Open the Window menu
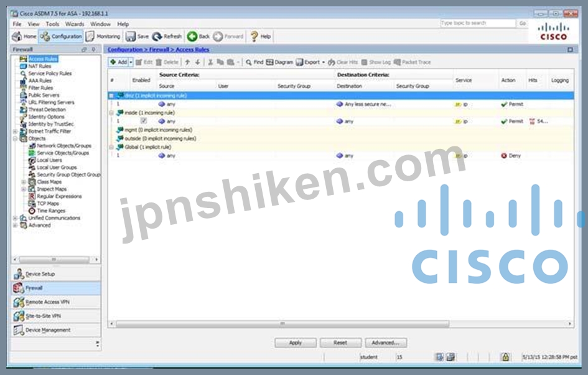Screen dimensions: 588x375 coord(100,24)
